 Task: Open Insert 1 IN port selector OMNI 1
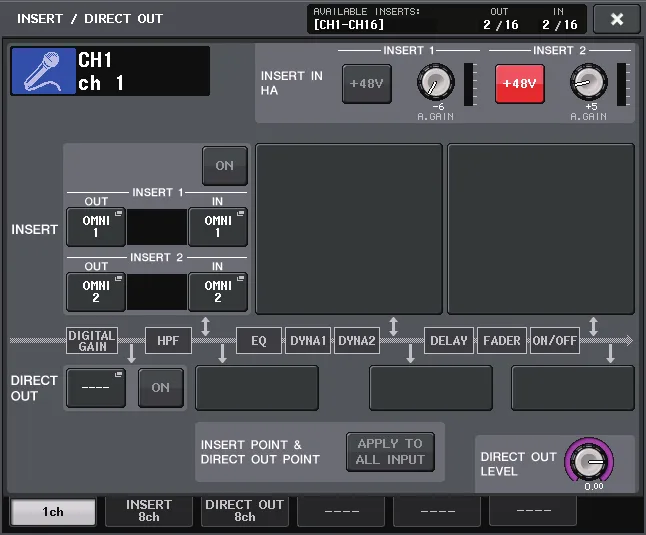218,227
